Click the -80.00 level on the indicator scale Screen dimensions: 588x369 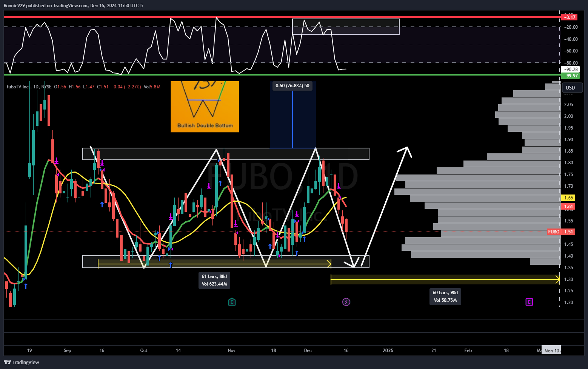[x=571, y=63]
